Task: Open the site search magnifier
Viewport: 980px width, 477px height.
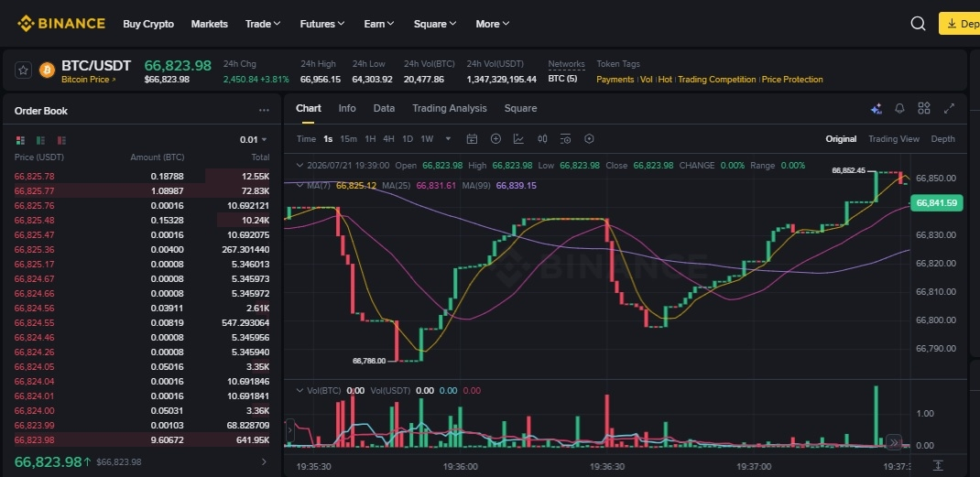Action: pyautogui.click(x=918, y=24)
